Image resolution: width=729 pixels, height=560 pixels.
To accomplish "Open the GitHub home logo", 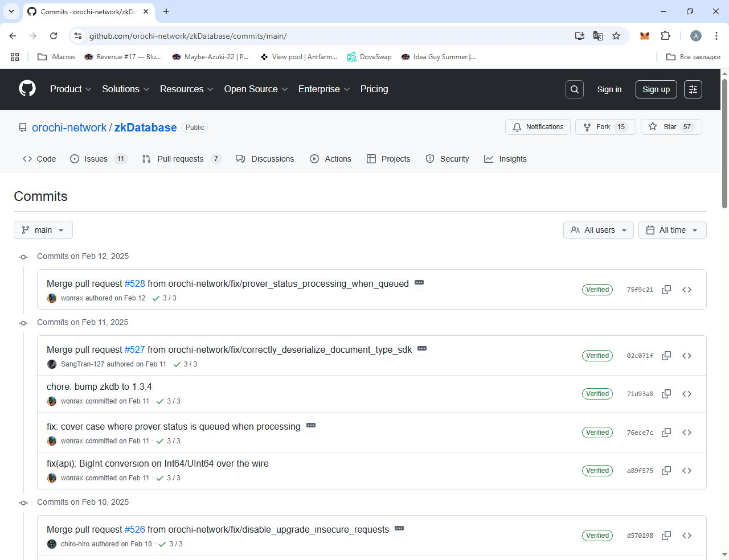I will pos(27,89).
